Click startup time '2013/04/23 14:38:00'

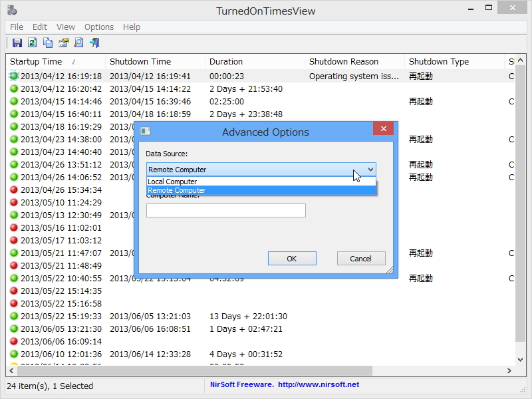tap(61, 140)
